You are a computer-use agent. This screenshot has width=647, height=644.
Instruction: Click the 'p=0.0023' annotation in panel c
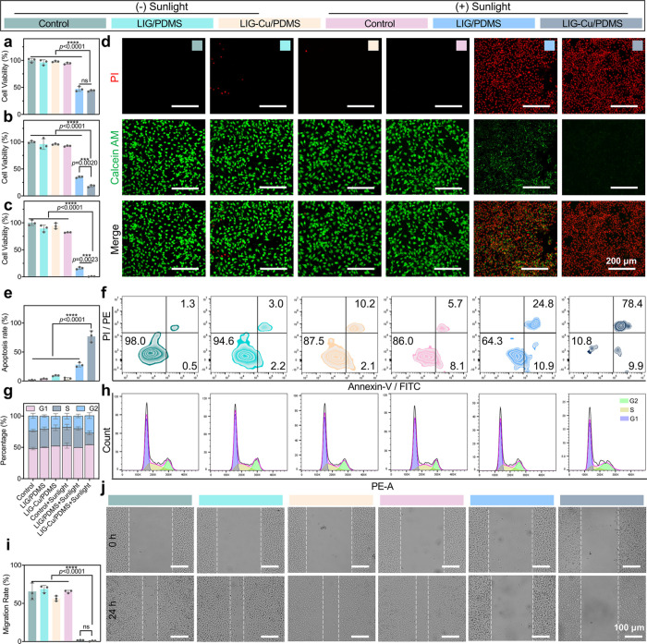pos(85,260)
